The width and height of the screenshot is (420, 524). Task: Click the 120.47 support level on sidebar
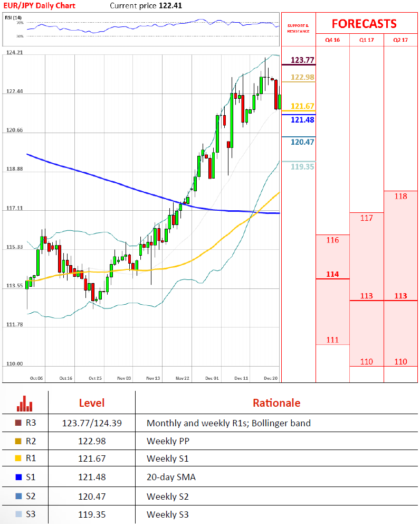coord(302,142)
